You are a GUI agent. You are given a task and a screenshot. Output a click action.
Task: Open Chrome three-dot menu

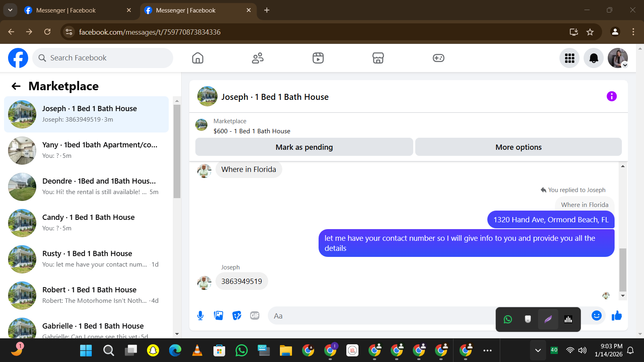(633, 32)
